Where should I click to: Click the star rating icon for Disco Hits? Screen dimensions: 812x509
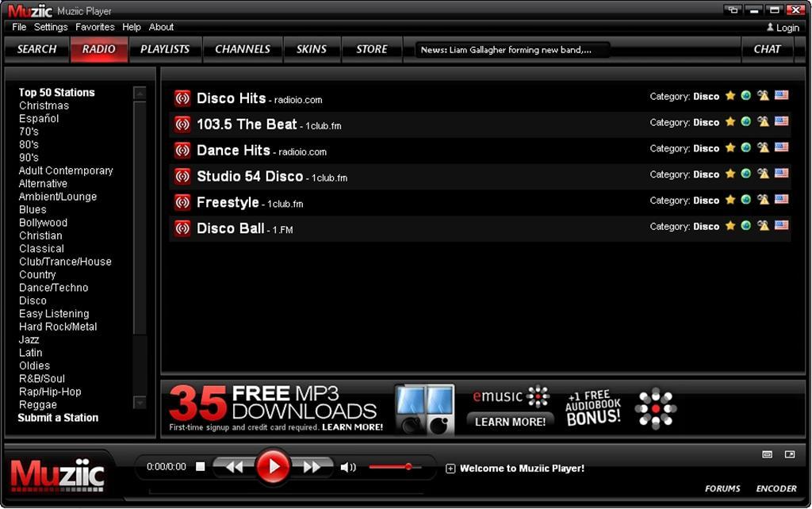[x=730, y=96]
